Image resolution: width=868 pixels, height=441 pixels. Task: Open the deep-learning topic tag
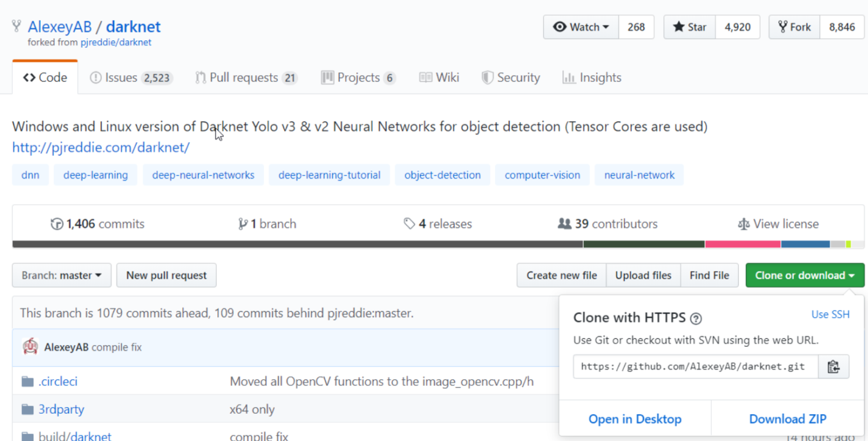click(96, 175)
